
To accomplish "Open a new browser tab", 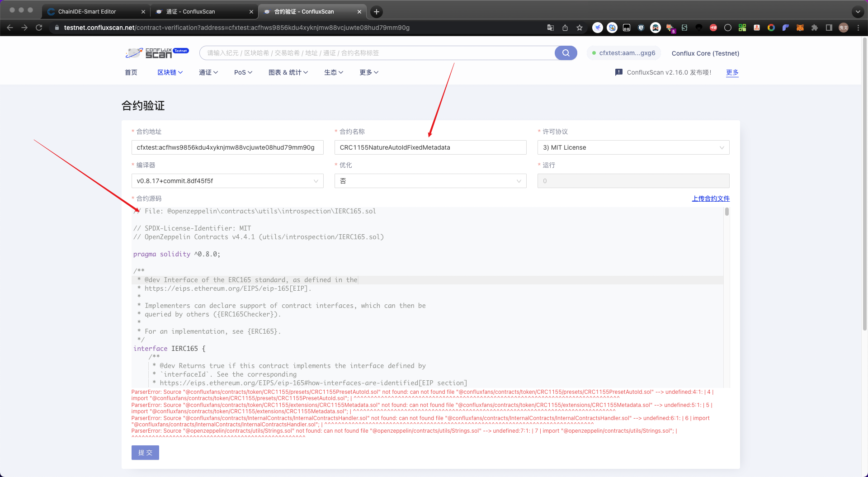I will [377, 12].
